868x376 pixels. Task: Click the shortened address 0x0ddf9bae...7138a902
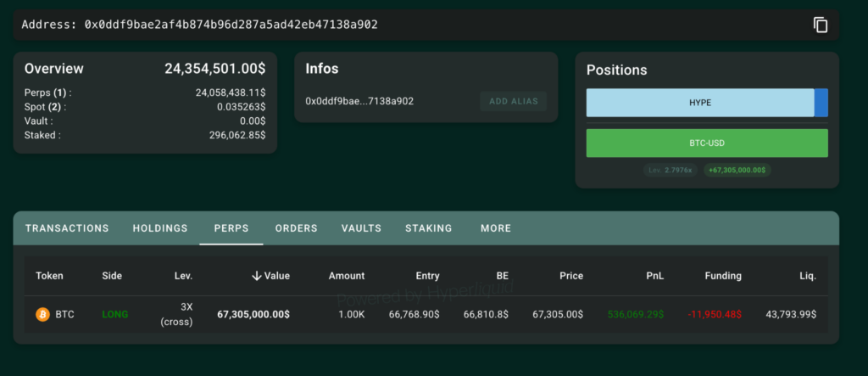point(359,101)
